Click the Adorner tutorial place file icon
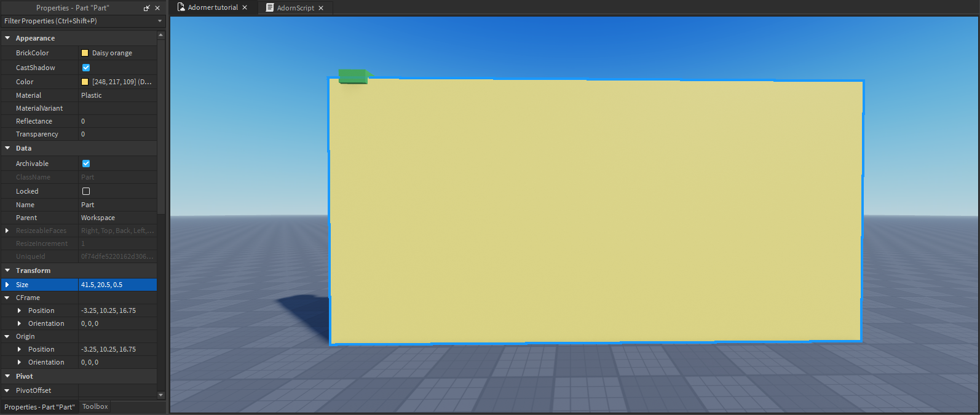 (x=181, y=7)
